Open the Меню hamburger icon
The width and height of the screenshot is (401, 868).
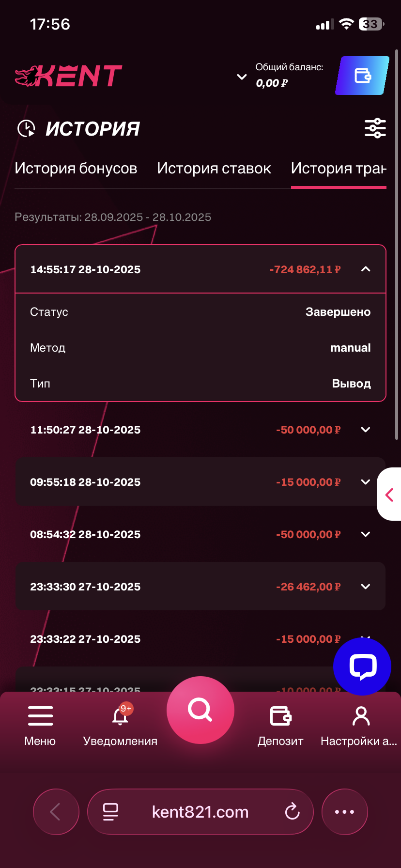[40, 716]
